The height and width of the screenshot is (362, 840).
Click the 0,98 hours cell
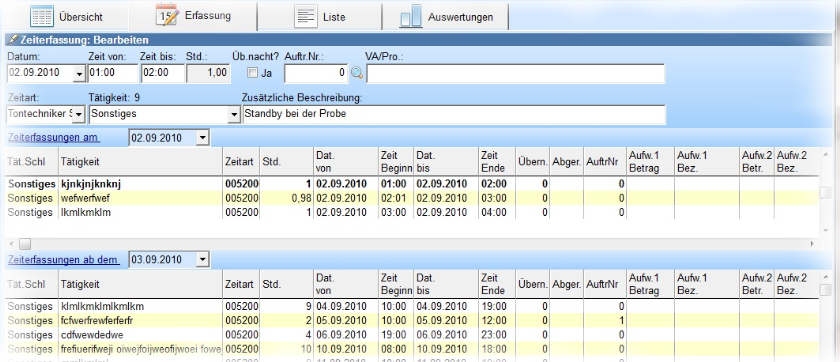[286, 198]
